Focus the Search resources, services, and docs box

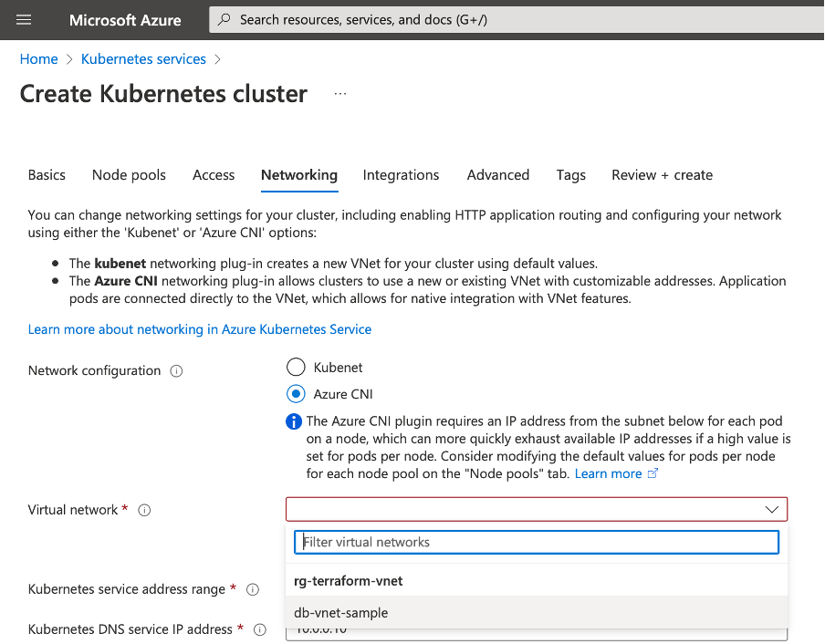[517, 20]
